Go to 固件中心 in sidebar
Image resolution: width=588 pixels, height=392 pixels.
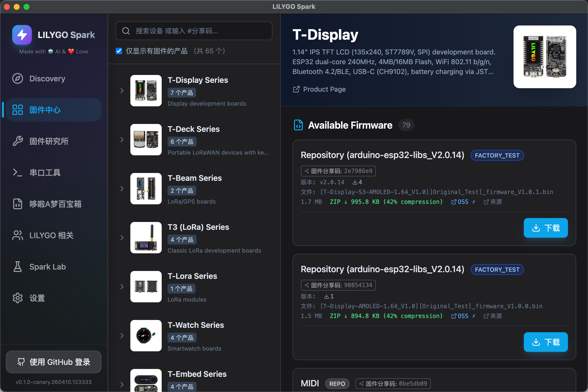54,110
